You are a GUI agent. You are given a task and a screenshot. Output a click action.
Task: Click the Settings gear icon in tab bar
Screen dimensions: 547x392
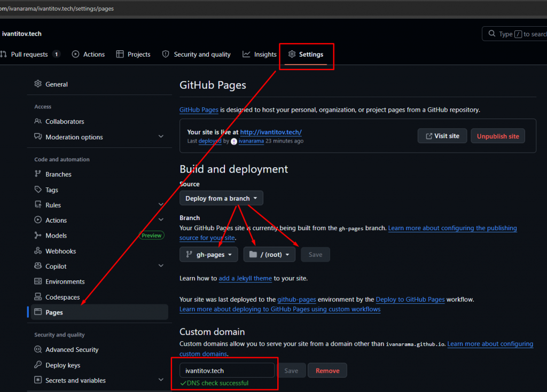(292, 54)
